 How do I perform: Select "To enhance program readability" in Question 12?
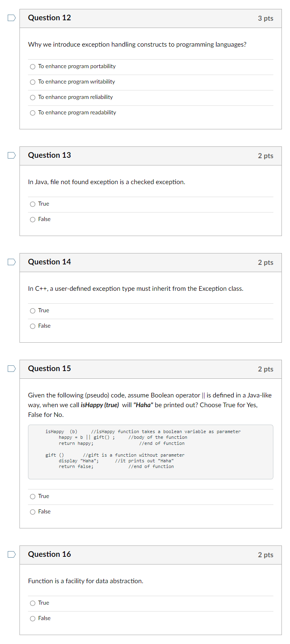[32, 113]
